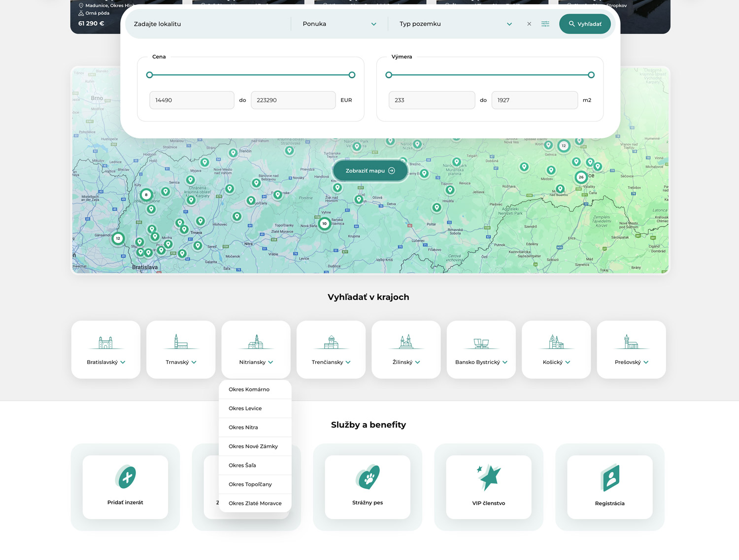Expand the Typ pozemku dropdown

(x=455, y=24)
